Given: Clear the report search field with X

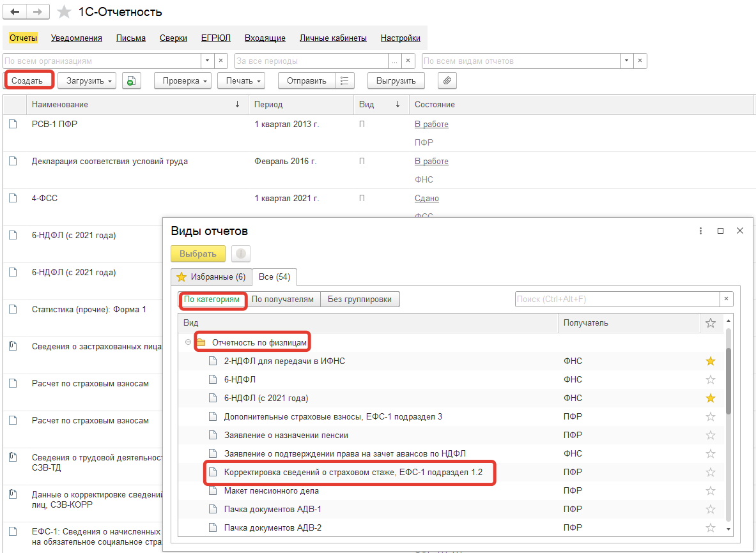Looking at the screenshot, I should coord(726,299).
